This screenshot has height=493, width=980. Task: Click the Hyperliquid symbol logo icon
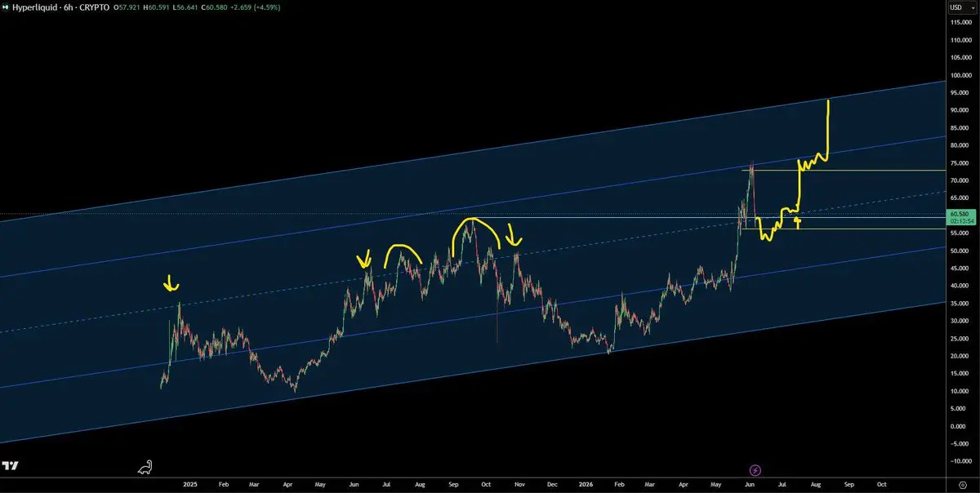pos(7,7)
